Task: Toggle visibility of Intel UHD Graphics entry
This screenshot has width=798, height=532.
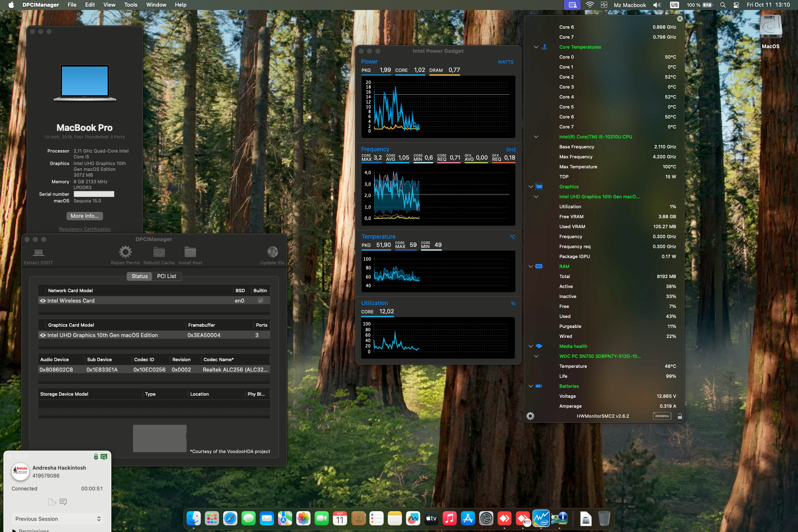Action: coord(43,335)
